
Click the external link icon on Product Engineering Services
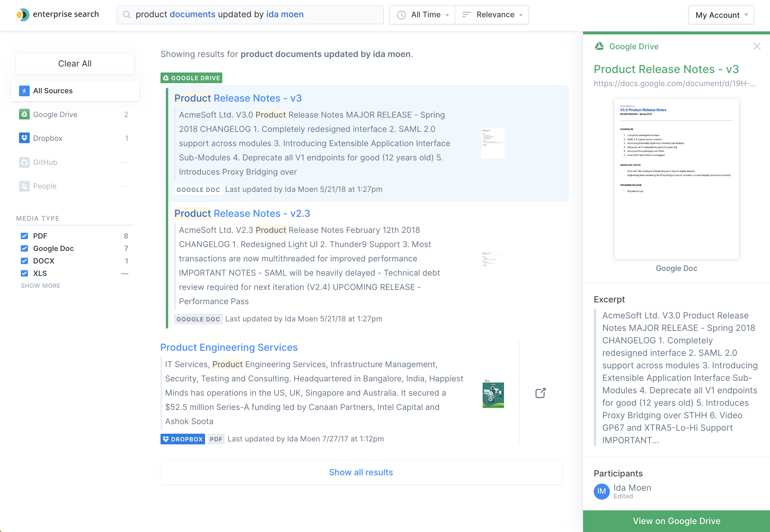click(539, 393)
